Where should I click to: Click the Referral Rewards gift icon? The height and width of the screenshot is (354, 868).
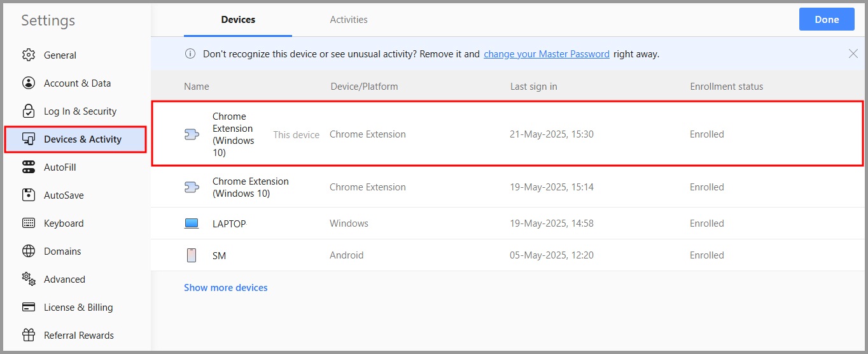click(29, 336)
